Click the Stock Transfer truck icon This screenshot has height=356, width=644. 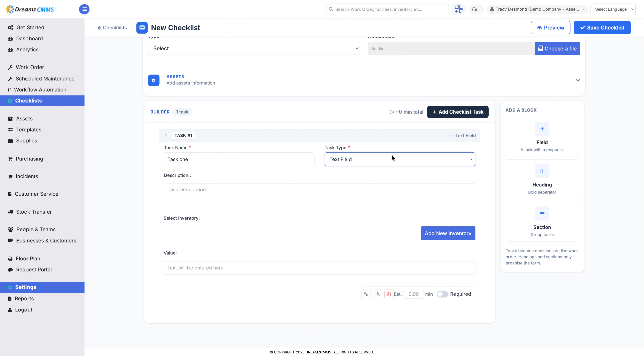10,212
